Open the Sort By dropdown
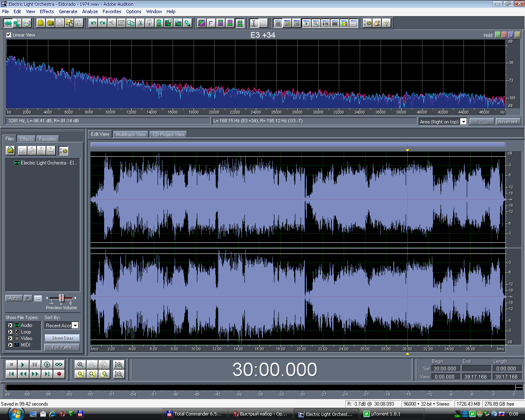525x420 pixels. 75,326
